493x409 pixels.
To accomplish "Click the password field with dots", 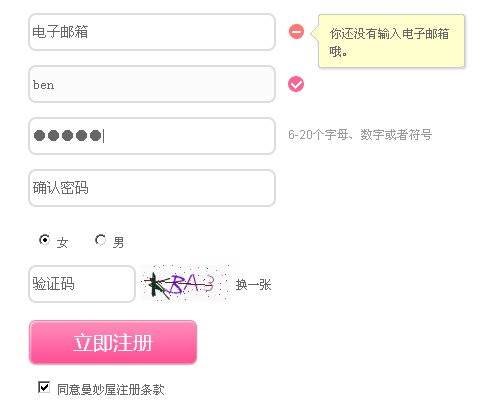I will pyautogui.click(x=152, y=136).
